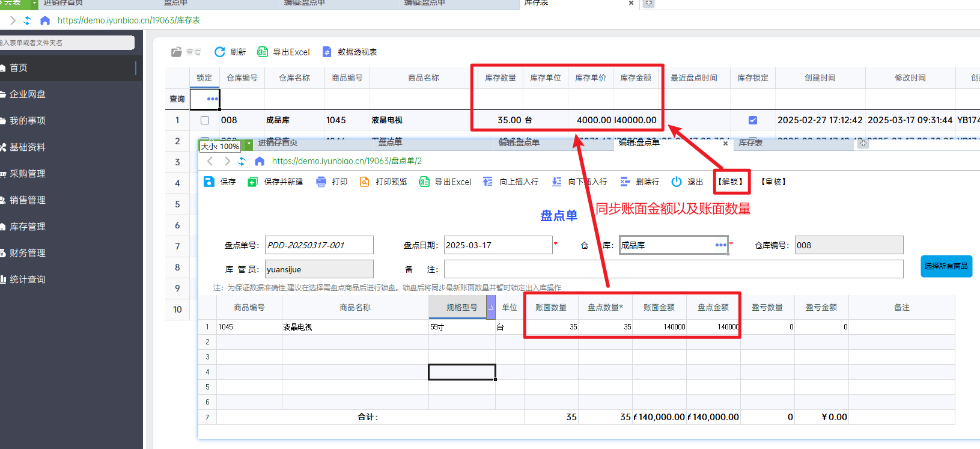Expand 统计查询 in the left sidebar
The image size is (980, 449).
[72, 279]
